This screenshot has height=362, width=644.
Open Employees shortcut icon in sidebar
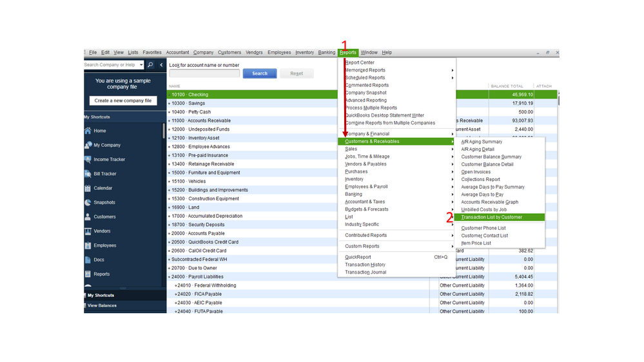tap(88, 245)
